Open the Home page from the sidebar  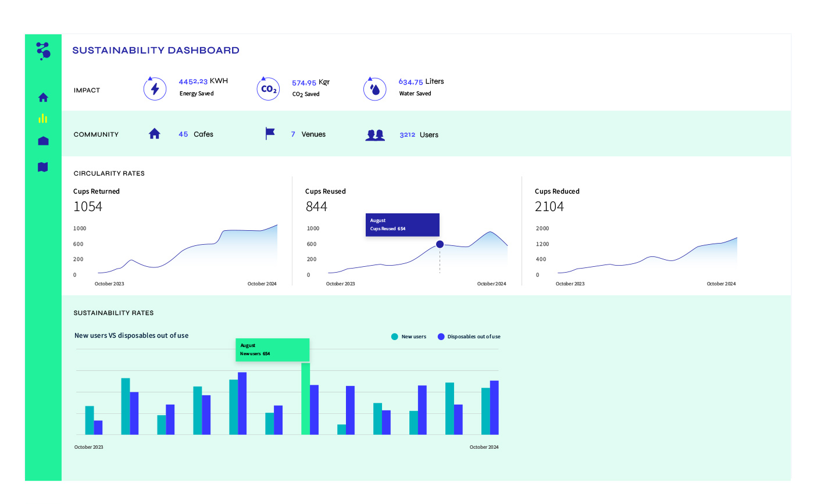43,97
